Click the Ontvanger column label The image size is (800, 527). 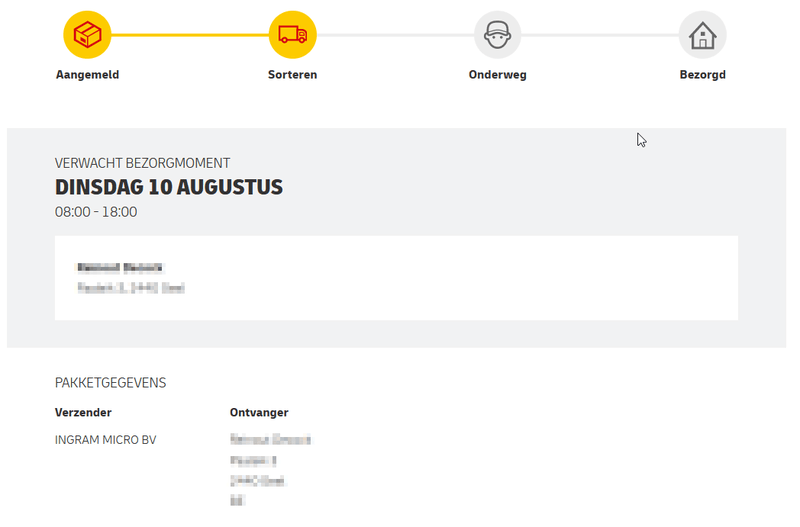(259, 412)
